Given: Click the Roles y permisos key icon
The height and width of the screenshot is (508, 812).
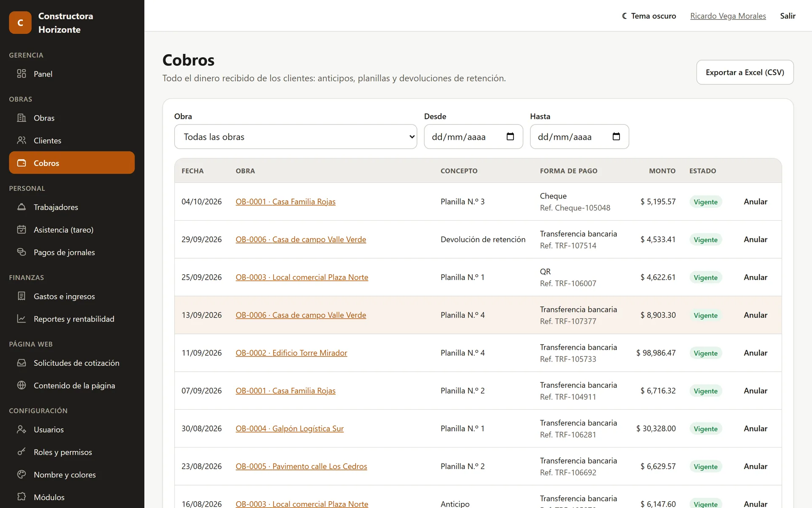Looking at the screenshot, I should click(x=22, y=452).
